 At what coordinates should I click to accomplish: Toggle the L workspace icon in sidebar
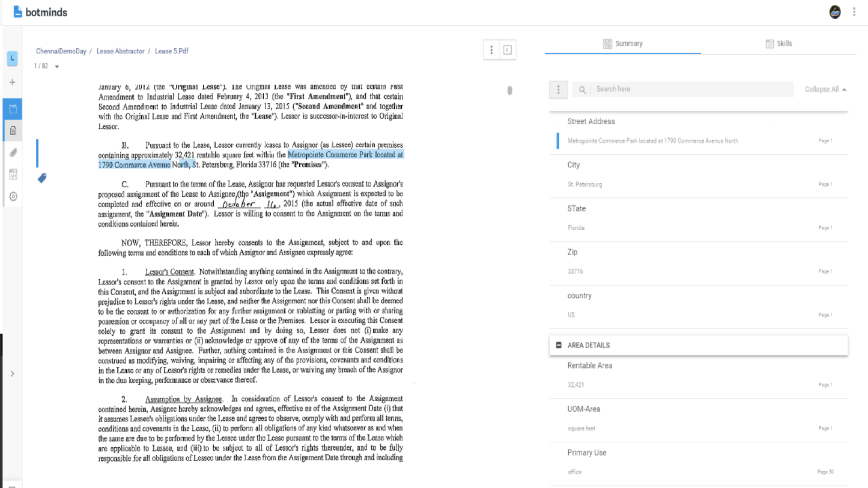point(12,59)
